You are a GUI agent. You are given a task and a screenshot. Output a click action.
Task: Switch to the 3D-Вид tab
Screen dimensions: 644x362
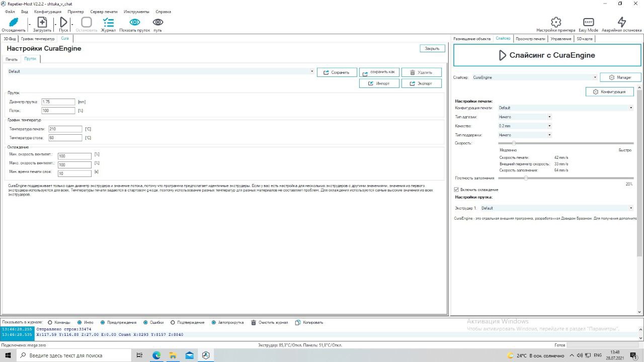(10, 39)
